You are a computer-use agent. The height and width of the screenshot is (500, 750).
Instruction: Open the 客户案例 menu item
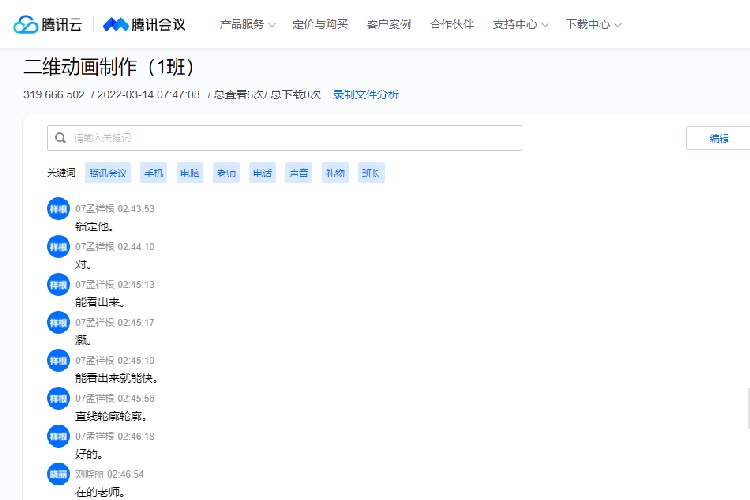(388, 24)
